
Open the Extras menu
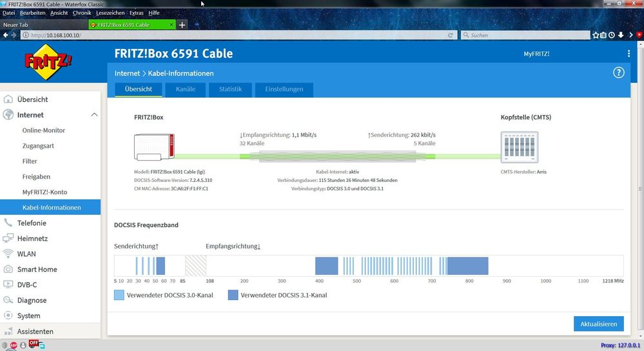coord(137,13)
